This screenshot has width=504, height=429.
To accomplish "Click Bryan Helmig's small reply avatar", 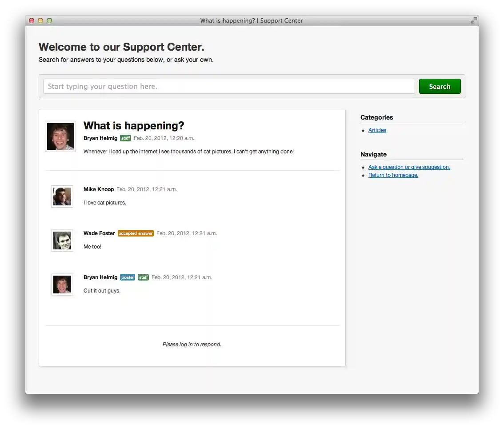I will click(62, 285).
